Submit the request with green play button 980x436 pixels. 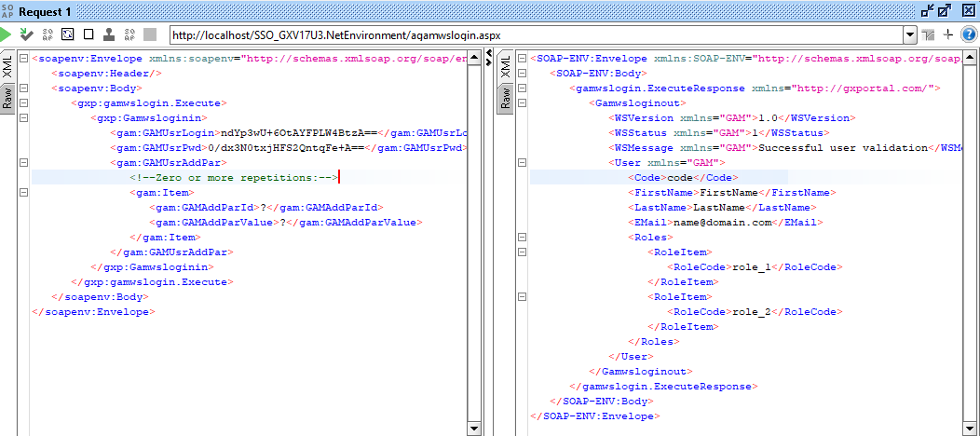[7, 34]
